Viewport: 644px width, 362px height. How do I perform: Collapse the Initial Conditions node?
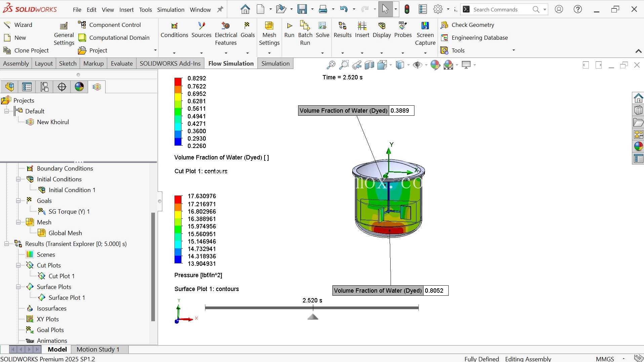pyautogui.click(x=18, y=179)
